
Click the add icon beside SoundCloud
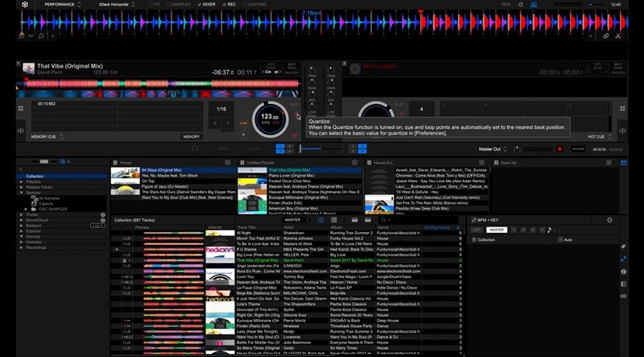click(x=103, y=220)
